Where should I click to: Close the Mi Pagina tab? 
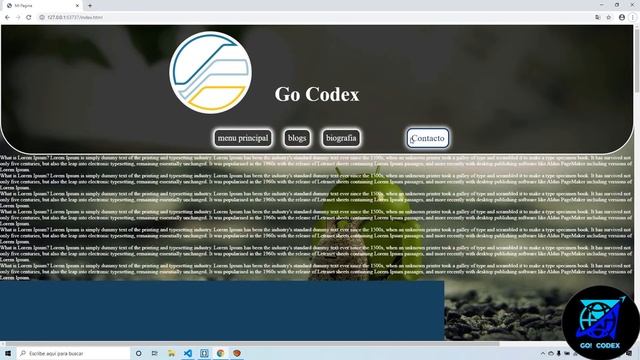77,6
